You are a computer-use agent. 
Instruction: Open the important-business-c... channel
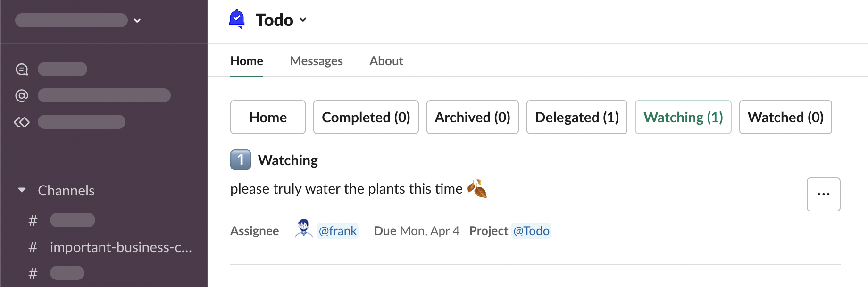point(121,247)
